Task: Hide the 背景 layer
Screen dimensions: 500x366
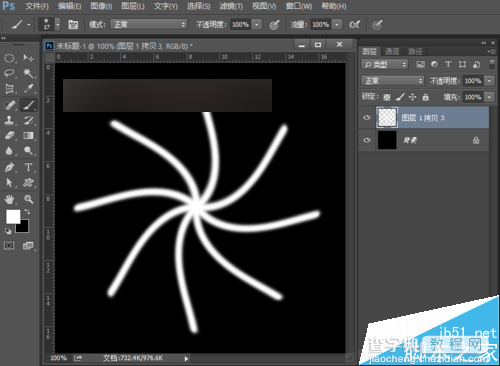Action: click(x=367, y=140)
